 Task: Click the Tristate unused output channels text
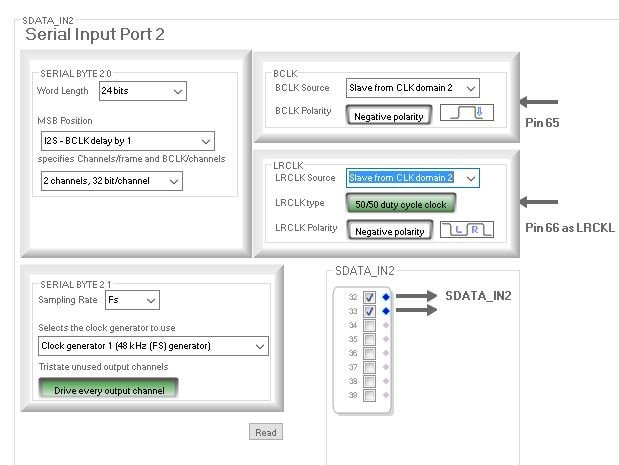[x=103, y=367]
